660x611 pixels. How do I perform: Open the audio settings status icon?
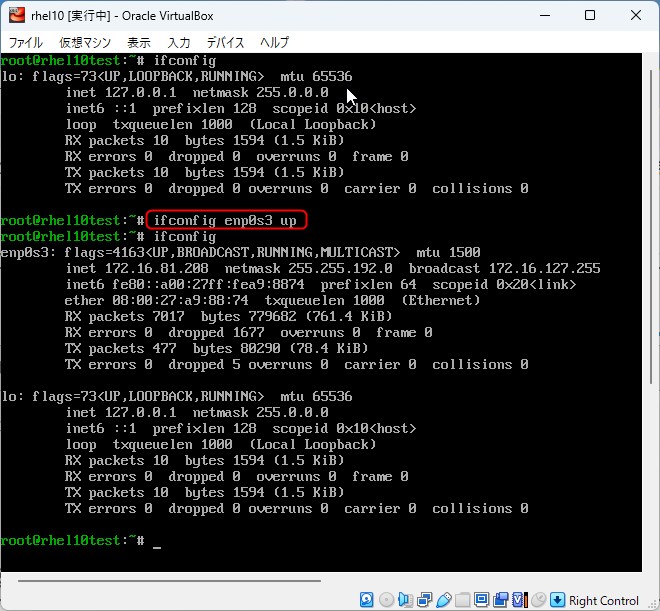tap(405, 600)
